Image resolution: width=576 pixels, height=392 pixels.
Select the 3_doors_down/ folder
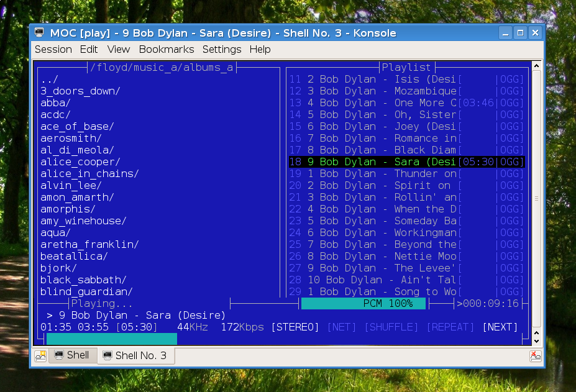[80, 91]
